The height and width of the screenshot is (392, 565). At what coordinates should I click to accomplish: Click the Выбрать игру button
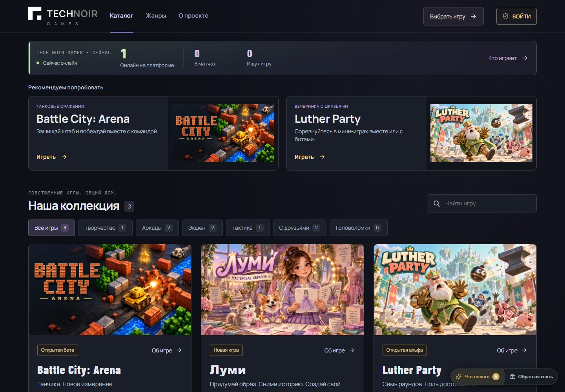453,16
